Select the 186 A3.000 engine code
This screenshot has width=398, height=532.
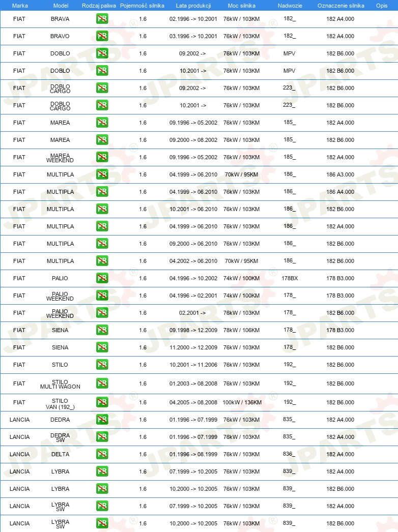click(x=340, y=175)
